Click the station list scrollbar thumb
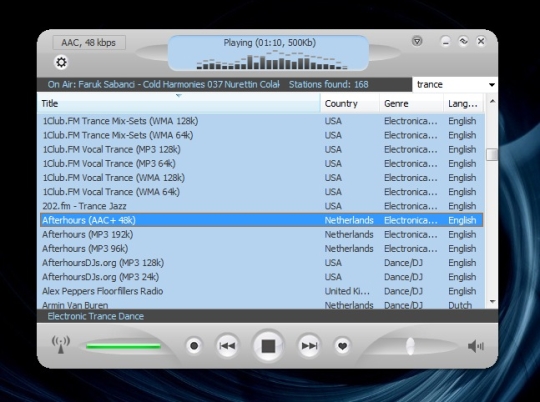540x402 pixels. click(x=492, y=154)
